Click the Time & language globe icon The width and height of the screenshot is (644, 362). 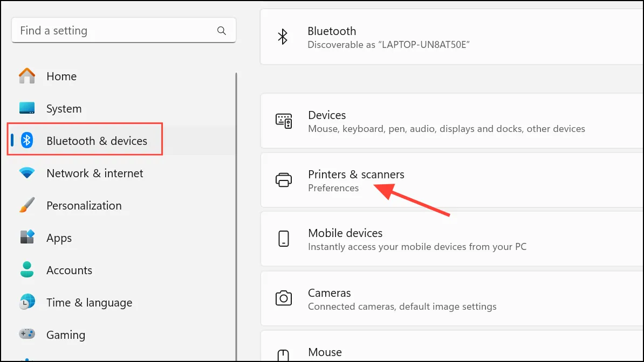pyautogui.click(x=27, y=302)
